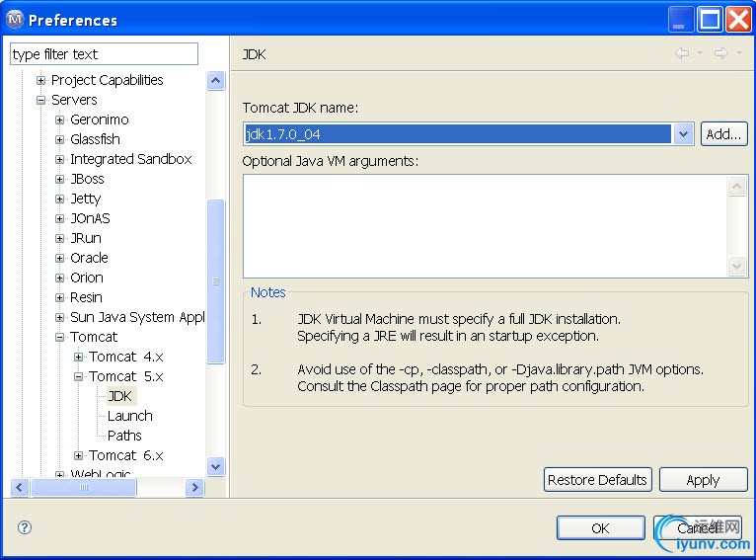The width and height of the screenshot is (756, 560).
Task: Select the Tomcat 5.x tree item
Action: click(x=126, y=376)
